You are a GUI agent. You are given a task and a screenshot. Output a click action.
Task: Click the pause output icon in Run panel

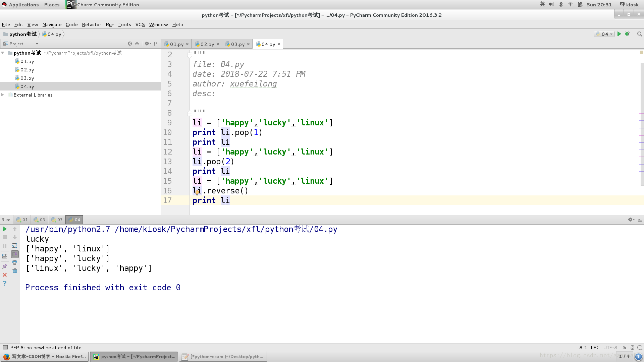pyautogui.click(x=5, y=246)
